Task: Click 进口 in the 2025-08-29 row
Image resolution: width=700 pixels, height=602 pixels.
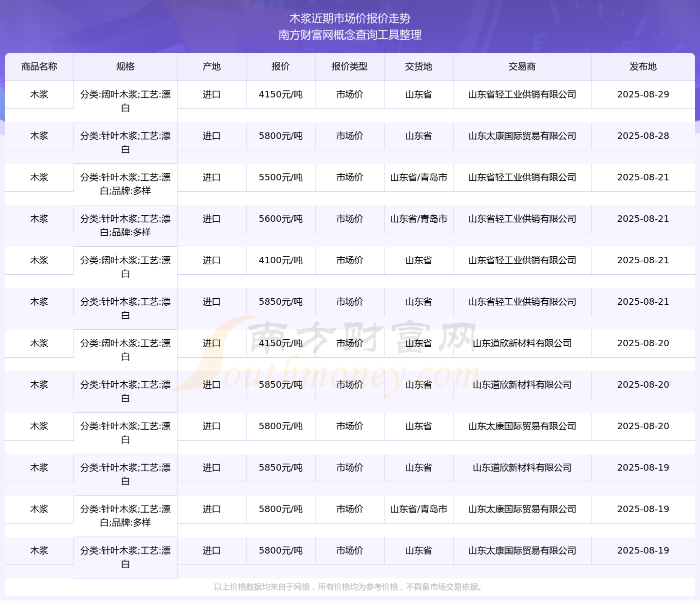Action: pos(211,94)
